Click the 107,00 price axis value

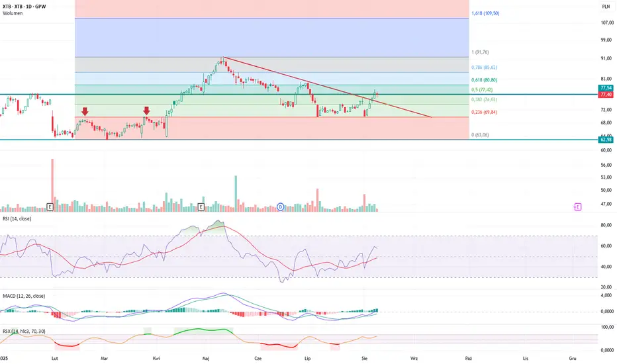(x=606, y=23)
